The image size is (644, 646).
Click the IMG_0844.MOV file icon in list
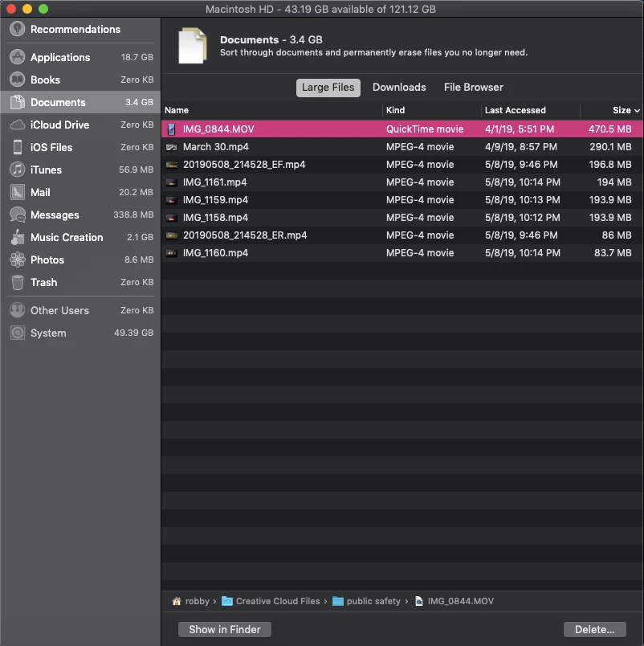[171, 129]
